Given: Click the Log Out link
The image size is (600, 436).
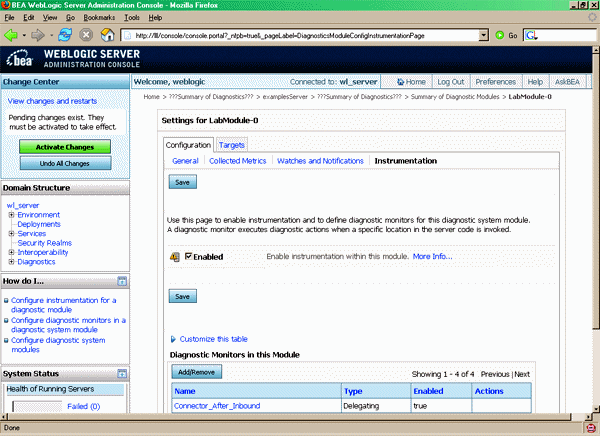Looking at the screenshot, I should [450, 82].
